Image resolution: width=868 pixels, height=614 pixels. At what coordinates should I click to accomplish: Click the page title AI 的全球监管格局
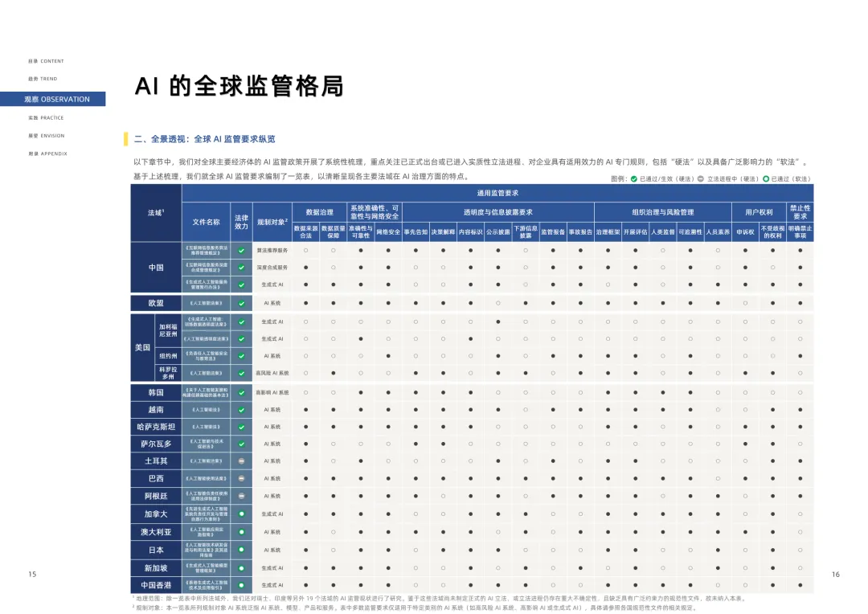(240, 86)
